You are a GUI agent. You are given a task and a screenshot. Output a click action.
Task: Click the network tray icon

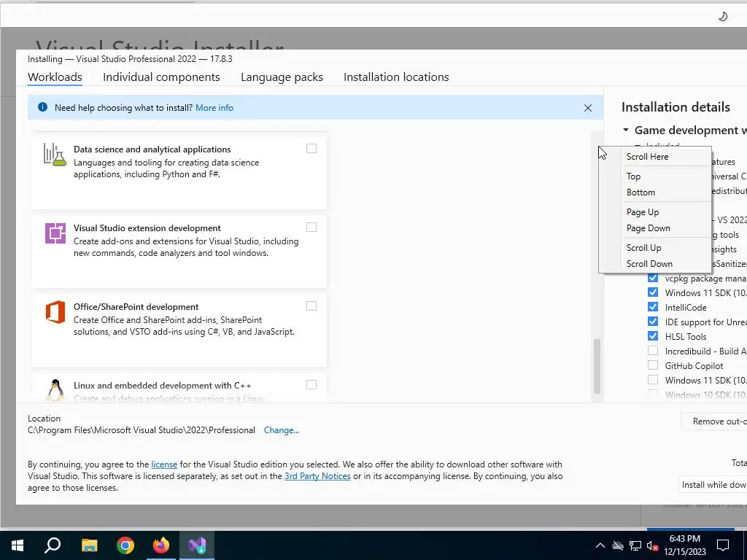(635, 545)
